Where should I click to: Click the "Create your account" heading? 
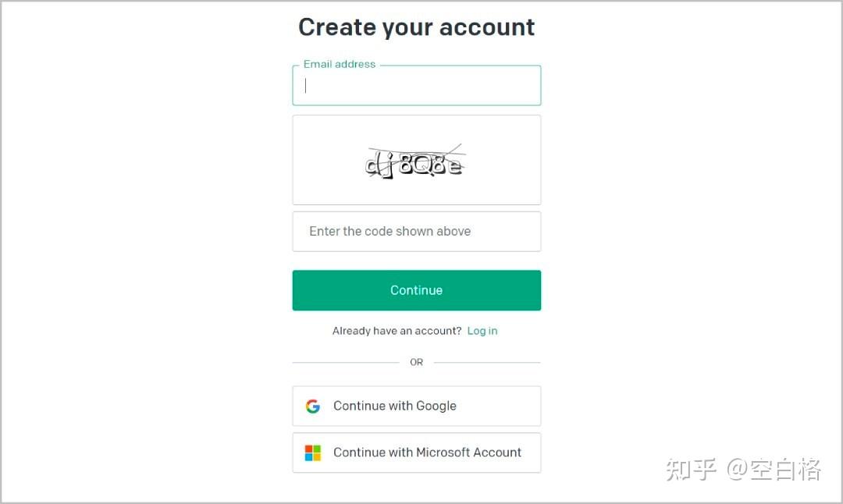click(416, 27)
